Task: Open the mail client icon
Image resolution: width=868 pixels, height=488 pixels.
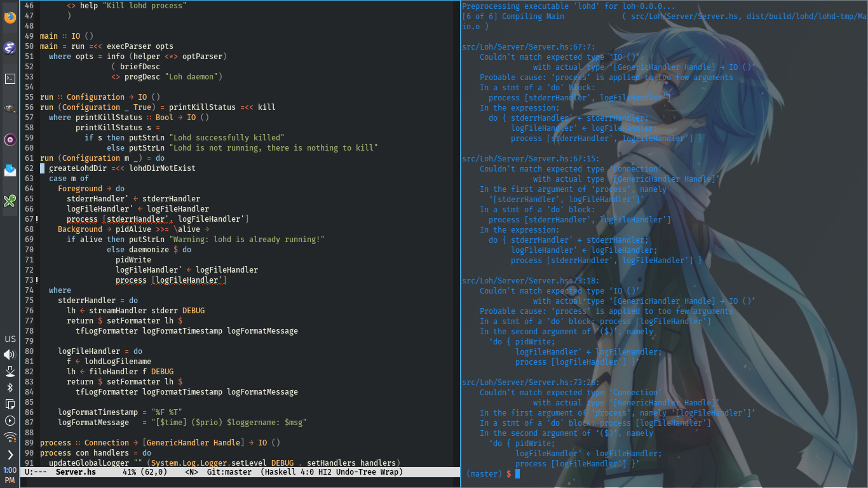Action: click(10, 170)
